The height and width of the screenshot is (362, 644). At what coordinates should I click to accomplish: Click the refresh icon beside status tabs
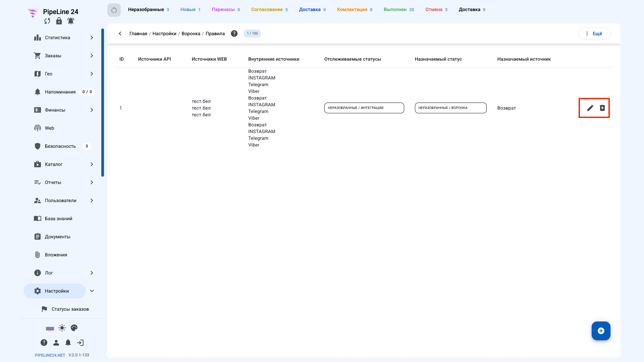pyautogui.click(x=114, y=10)
